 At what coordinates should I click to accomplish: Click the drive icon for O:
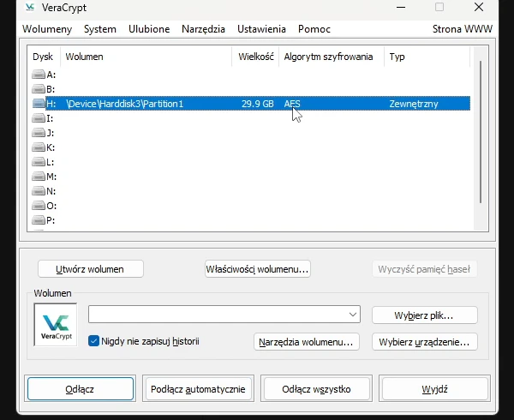coord(39,206)
